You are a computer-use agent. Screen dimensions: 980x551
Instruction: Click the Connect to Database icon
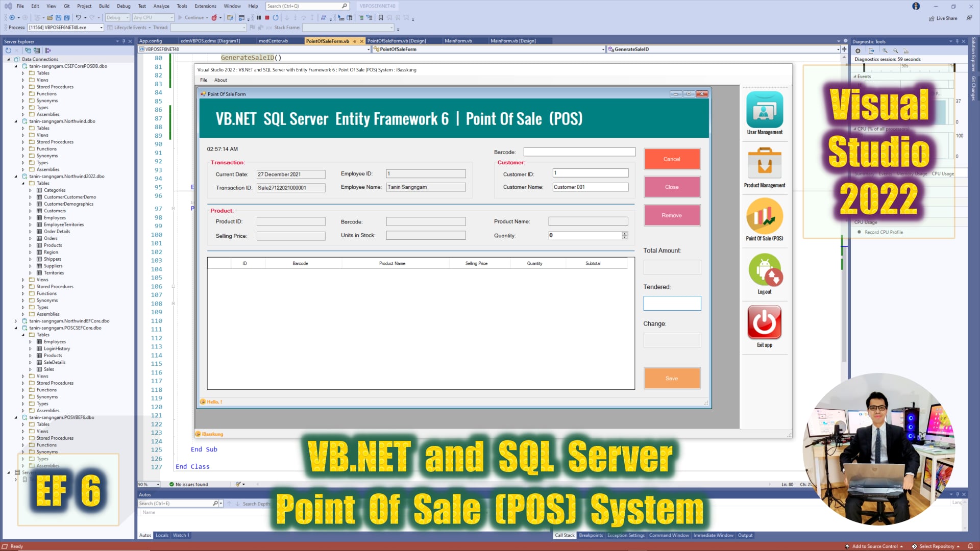pyautogui.click(x=28, y=51)
